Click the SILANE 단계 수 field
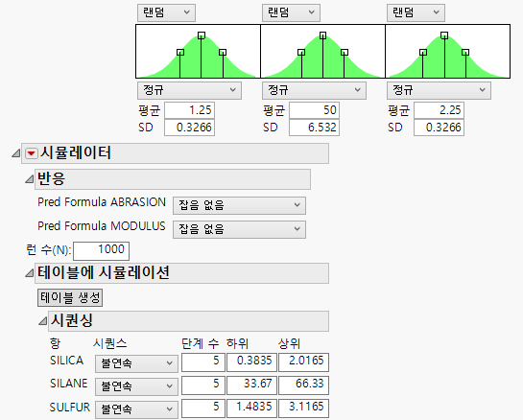 click(203, 385)
